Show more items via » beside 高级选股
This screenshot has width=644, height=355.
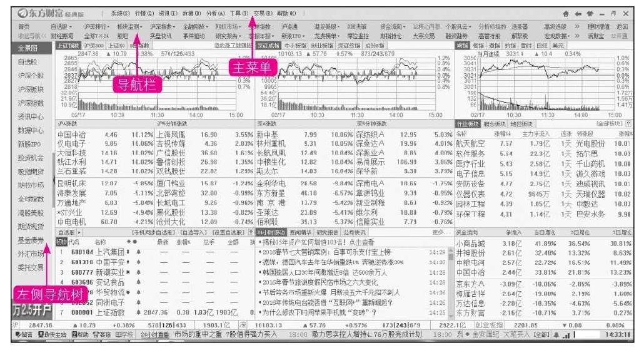point(577,27)
